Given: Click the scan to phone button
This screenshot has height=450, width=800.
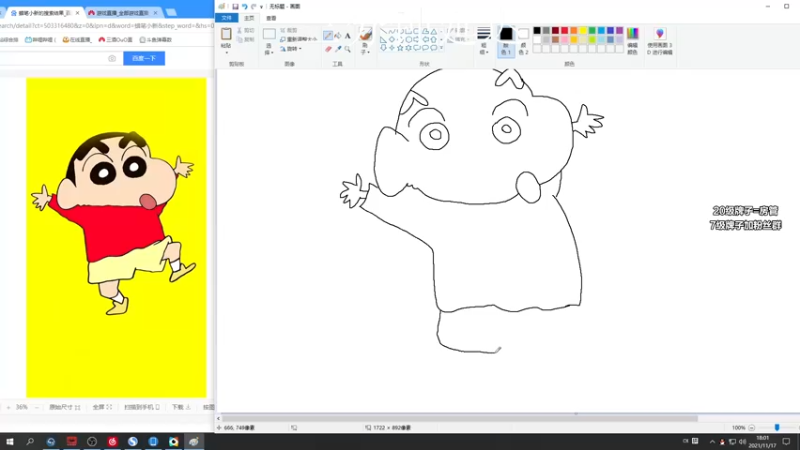Looking at the screenshot, I should (x=142, y=407).
